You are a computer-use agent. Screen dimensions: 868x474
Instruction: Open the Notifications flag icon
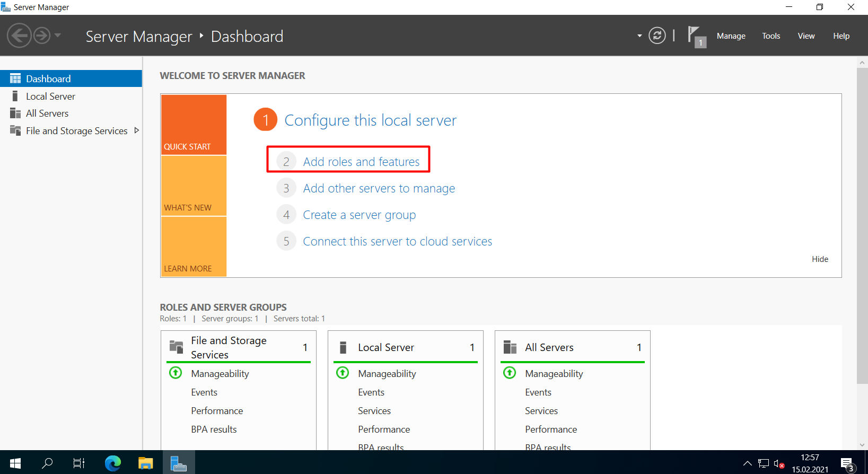click(x=695, y=36)
